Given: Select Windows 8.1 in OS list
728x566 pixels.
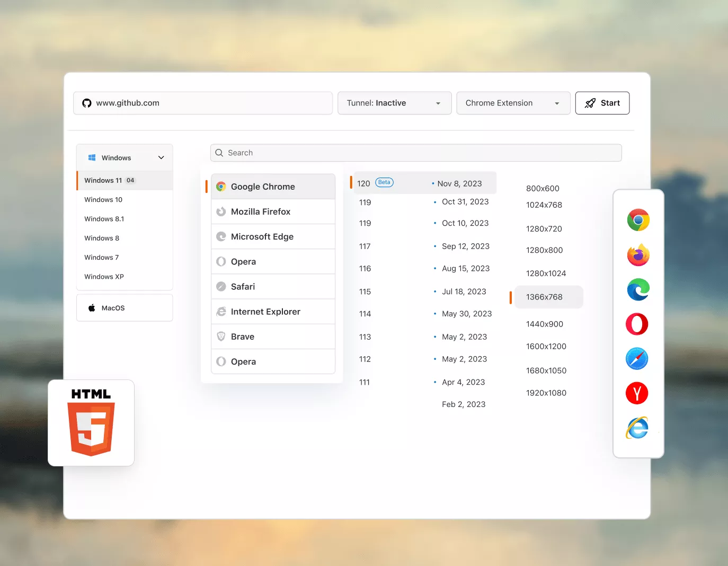Looking at the screenshot, I should point(125,219).
